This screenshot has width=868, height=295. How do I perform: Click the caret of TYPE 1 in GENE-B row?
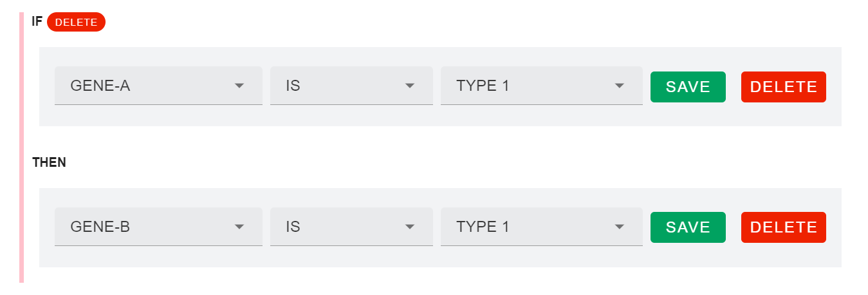pos(620,227)
